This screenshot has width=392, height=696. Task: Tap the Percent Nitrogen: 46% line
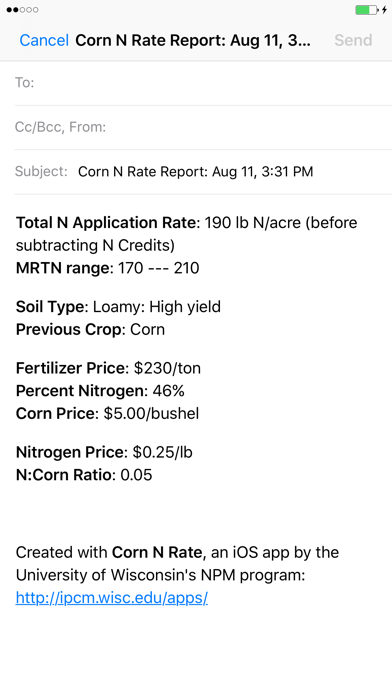point(100,391)
